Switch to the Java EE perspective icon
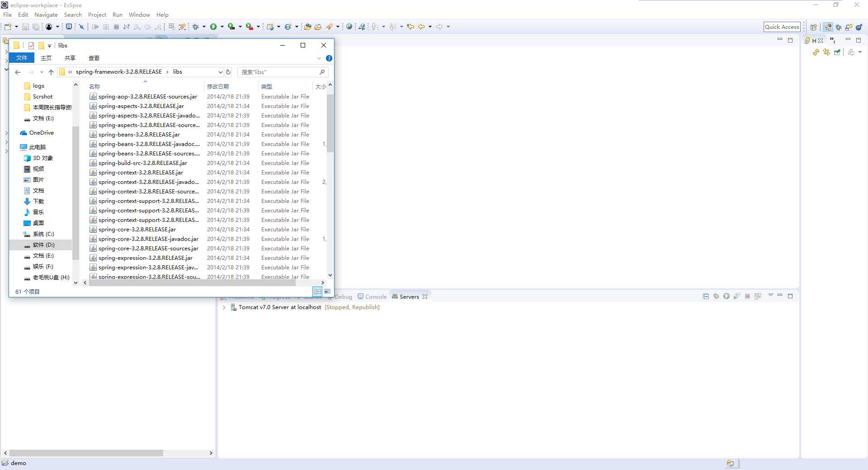Viewport: 868px width, 470px height. coord(828,27)
